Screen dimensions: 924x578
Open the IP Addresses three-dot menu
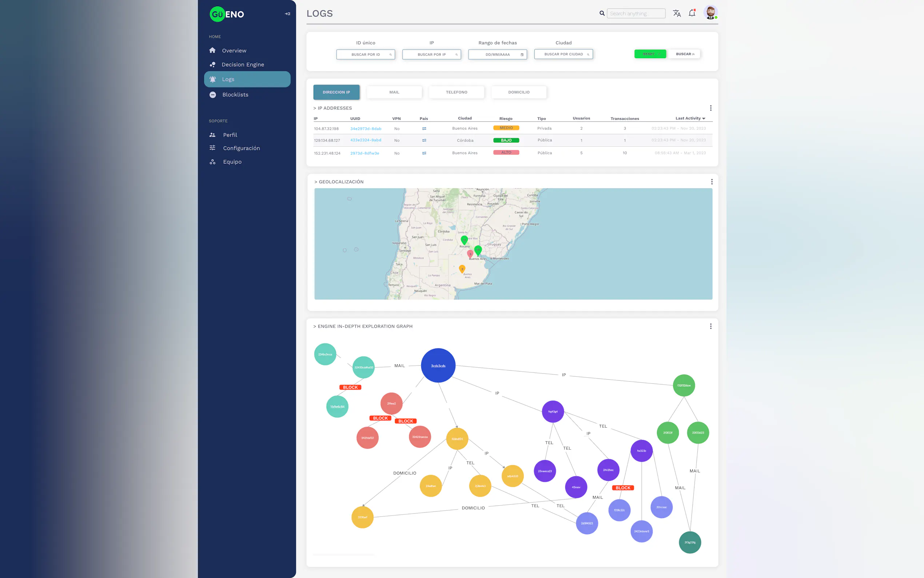[710, 108]
